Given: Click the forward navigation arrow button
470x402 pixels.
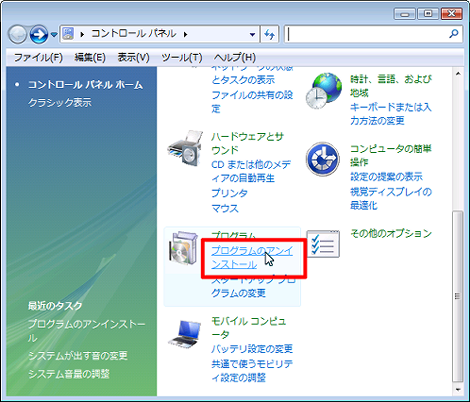Looking at the screenshot, I should coord(39,34).
